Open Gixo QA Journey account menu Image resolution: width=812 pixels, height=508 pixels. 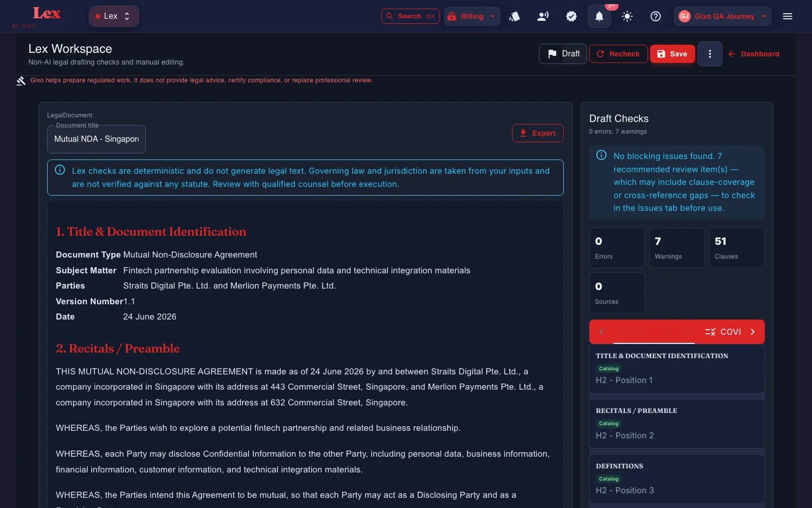coord(722,16)
